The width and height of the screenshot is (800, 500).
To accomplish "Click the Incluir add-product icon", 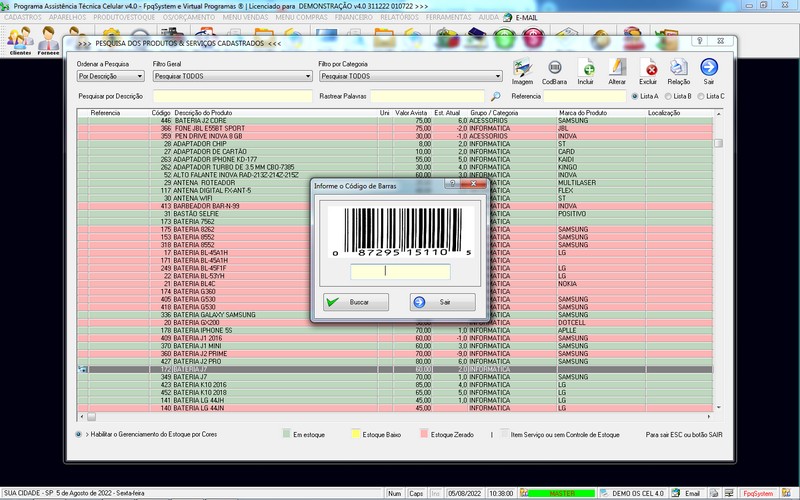I will tap(586, 71).
